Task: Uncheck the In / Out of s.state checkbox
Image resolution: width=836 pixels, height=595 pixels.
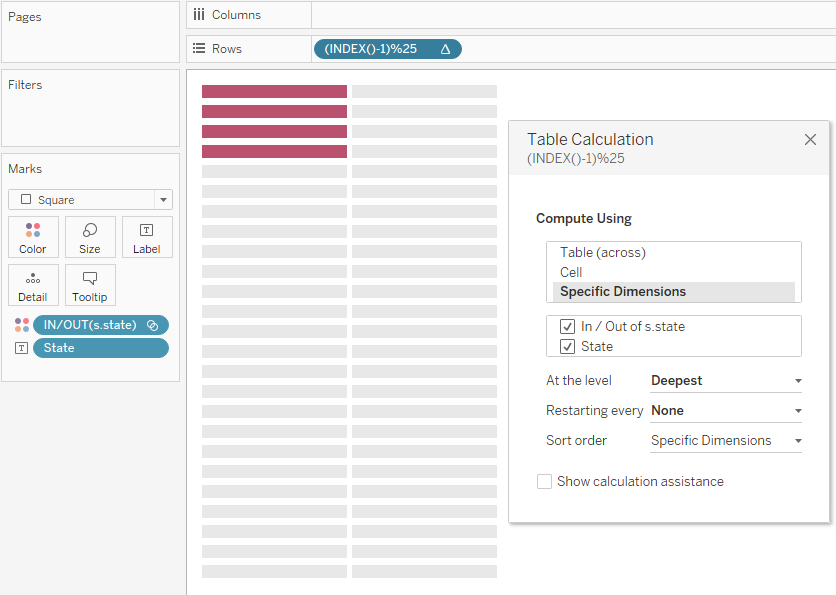Action: (568, 327)
